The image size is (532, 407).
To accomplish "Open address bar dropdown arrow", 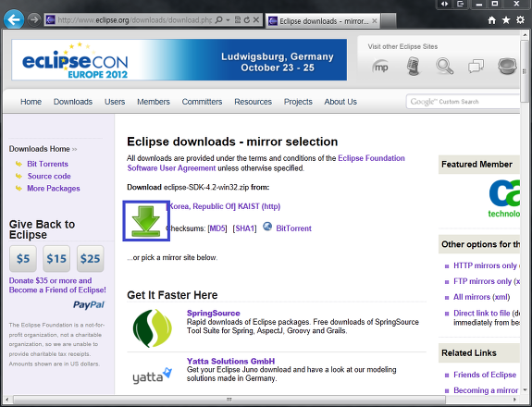I will [228, 20].
